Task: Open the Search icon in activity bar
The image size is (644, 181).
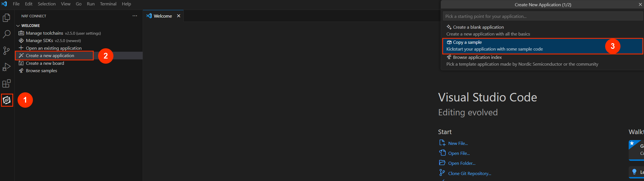Action: 7,34
